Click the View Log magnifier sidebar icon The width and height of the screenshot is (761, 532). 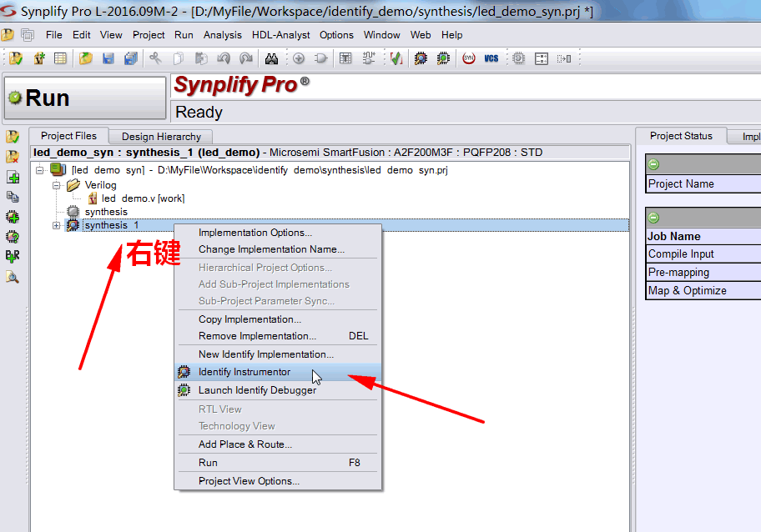click(13, 277)
